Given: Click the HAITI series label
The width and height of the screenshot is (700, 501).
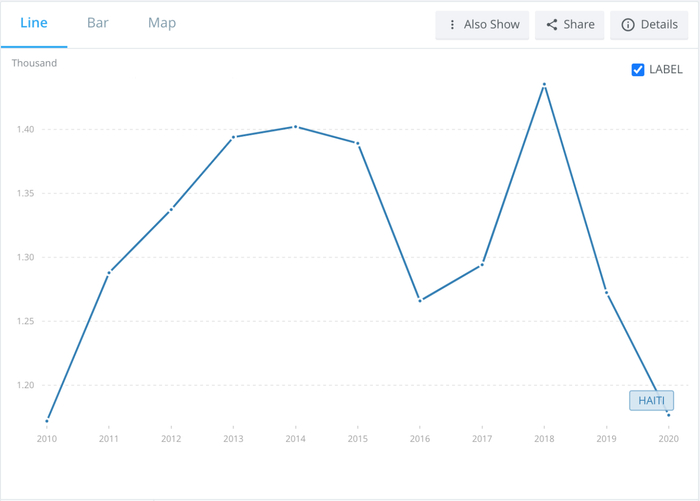Looking at the screenshot, I should pos(651,401).
